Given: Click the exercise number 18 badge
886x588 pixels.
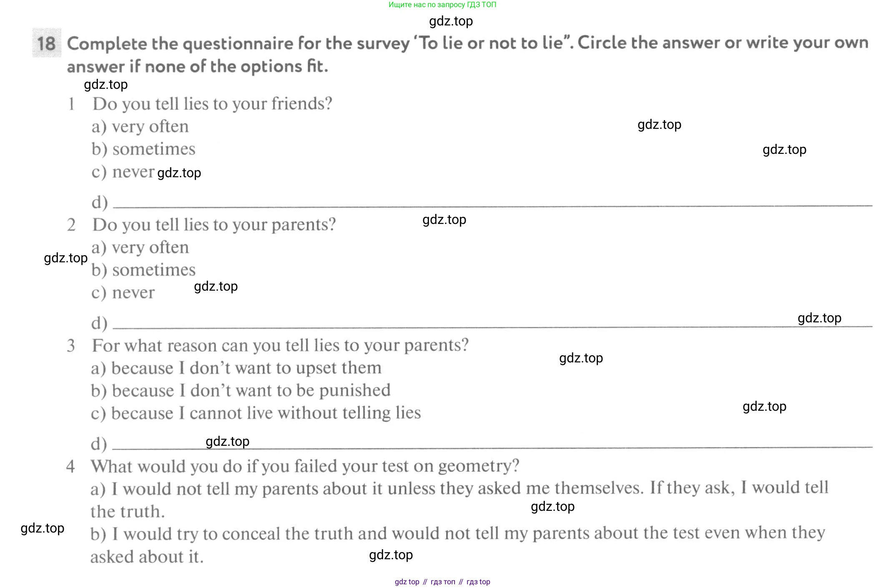Looking at the screenshot, I should [47, 43].
